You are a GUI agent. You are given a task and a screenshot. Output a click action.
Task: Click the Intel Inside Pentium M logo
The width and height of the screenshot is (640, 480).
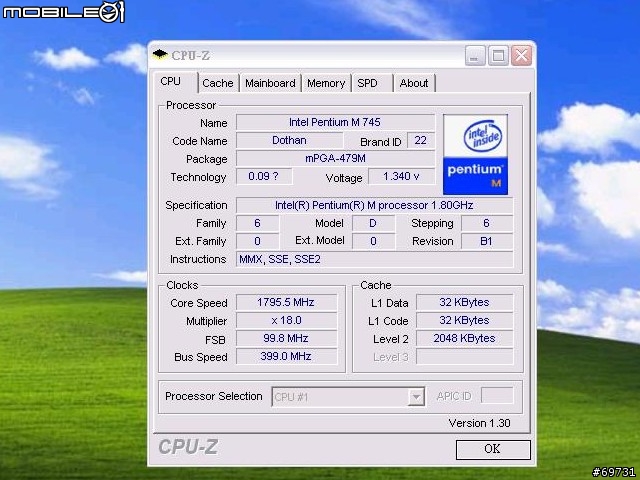coord(476,154)
